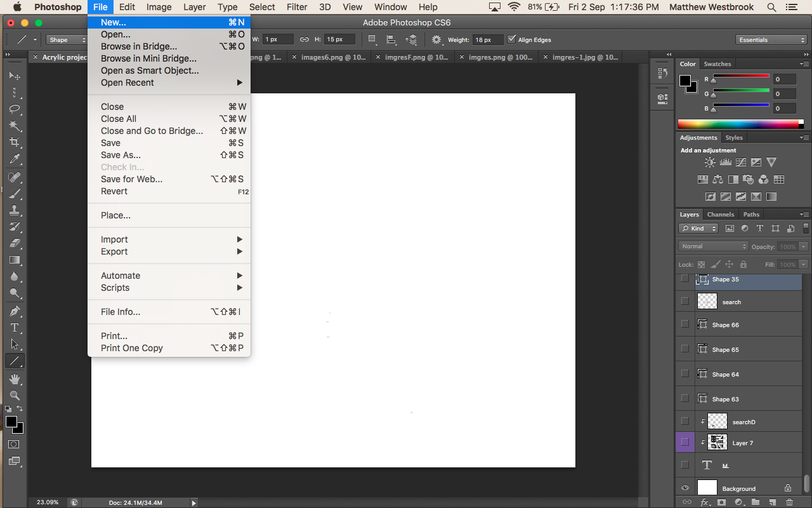Open the Essentials workspace dropdown

pos(772,39)
